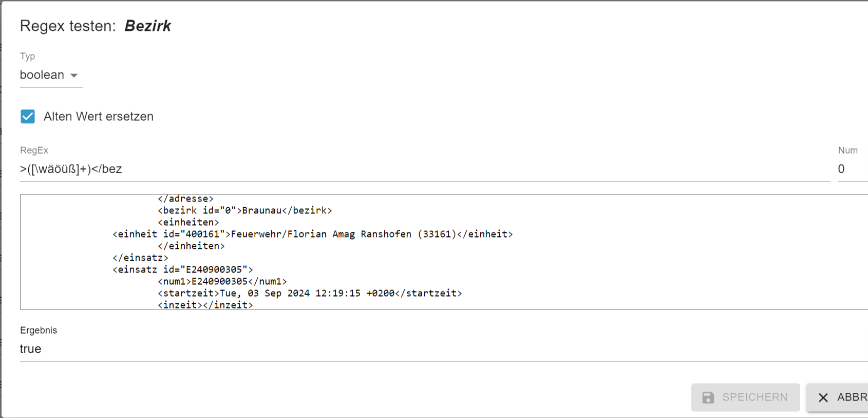This screenshot has width=868, height=418.
Task: Click the dropdown arrow beside boolean
Action: coord(74,76)
